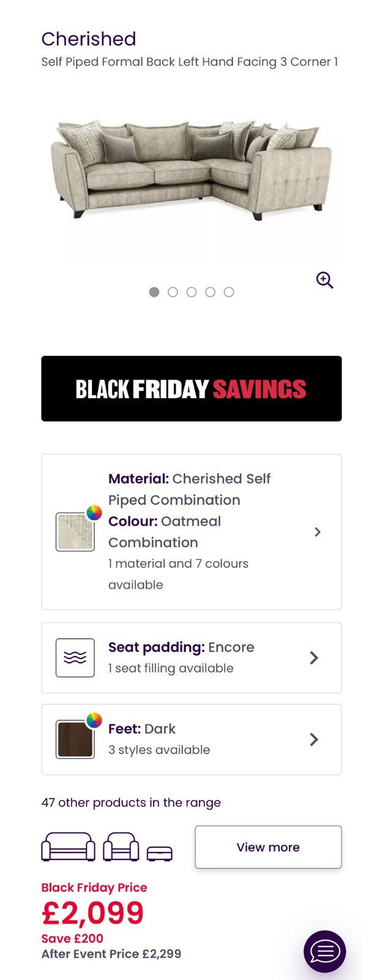Click the View more button
Viewport: 369px width, 980px height.
[x=268, y=847]
